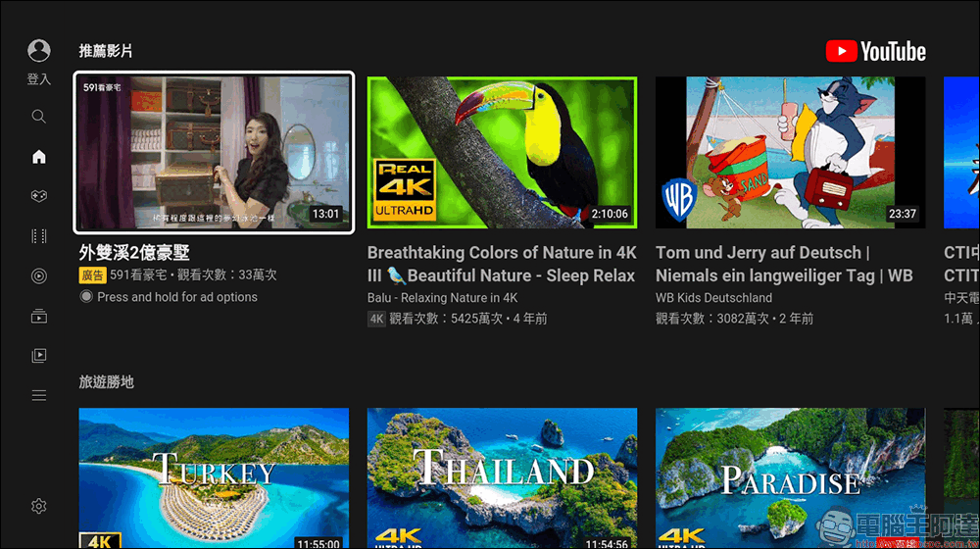Viewport: 980px width, 549px height.
Task: Go to Home via house icon
Action: point(39,156)
